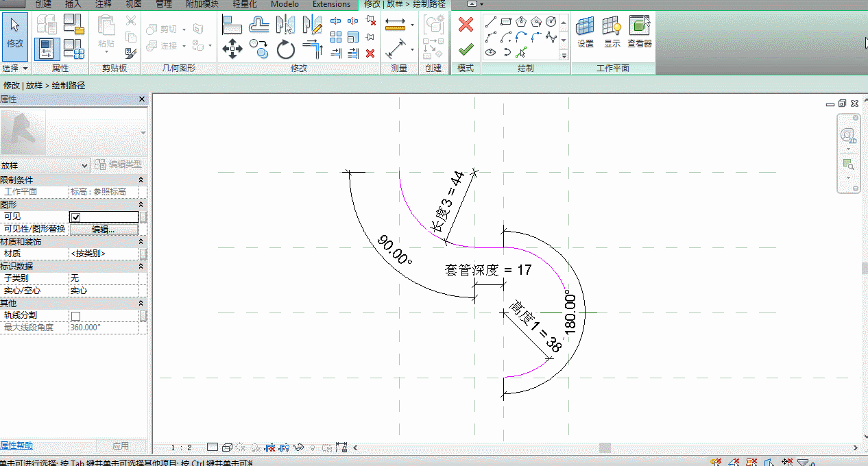The image size is (868, 466).
Task: Select the straight Line draw tool
Action: (491, 22)
